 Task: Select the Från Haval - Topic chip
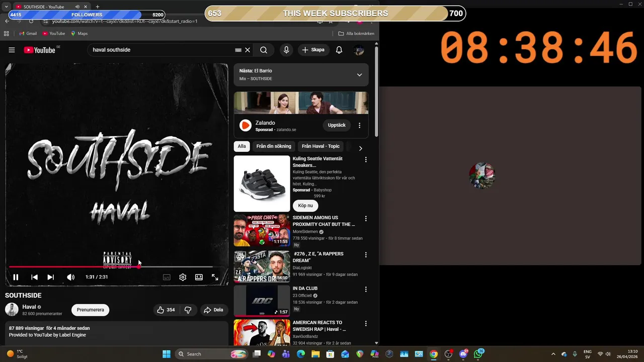pyautogui.click(x=320, y=146)
